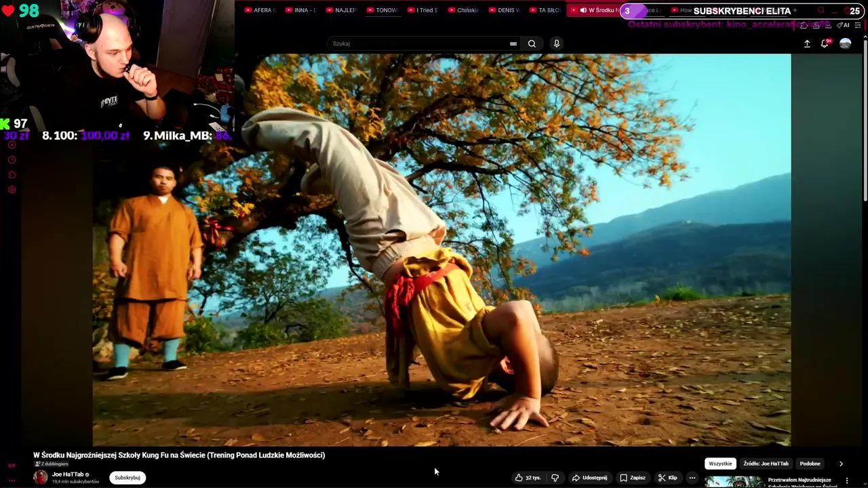Open the account avatar menu

[x=845, y=43]
